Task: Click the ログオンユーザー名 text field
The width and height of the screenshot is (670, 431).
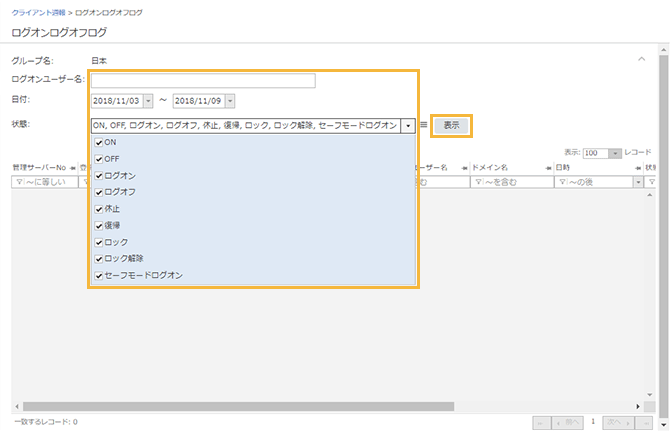Action: (202, 81)
